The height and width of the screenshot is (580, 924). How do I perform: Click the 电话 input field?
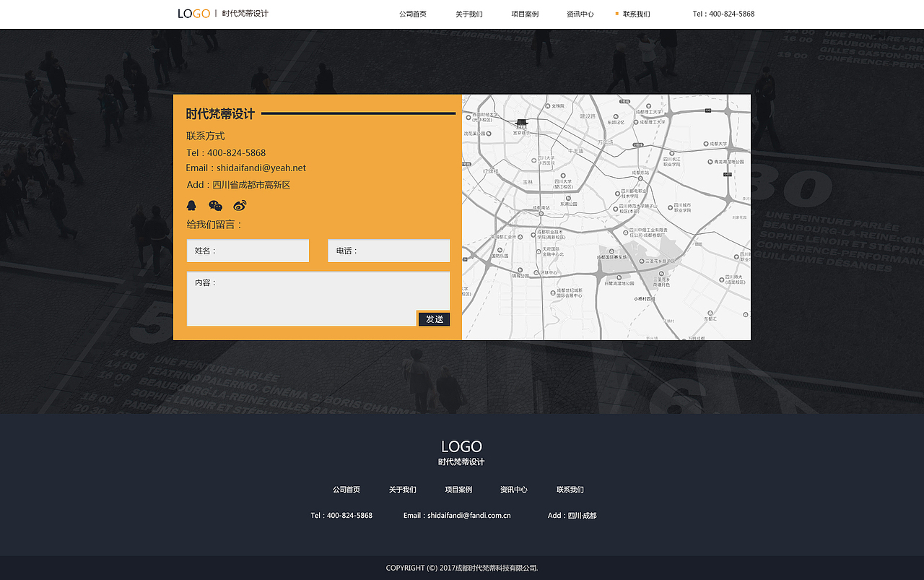(x=389, y=251)
